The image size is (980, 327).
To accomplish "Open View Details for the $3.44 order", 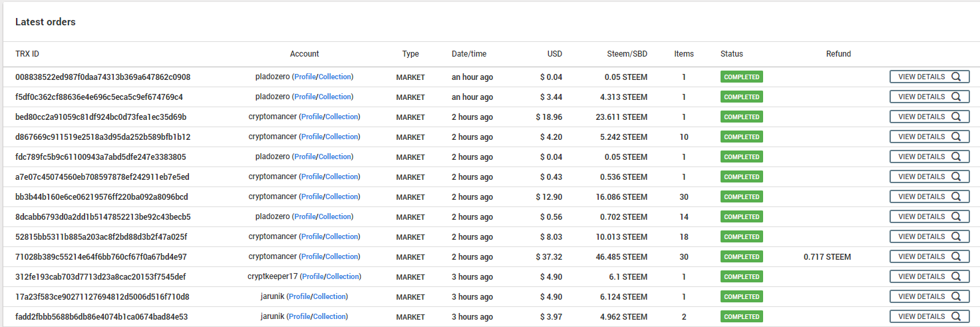I will pos(929,97).
